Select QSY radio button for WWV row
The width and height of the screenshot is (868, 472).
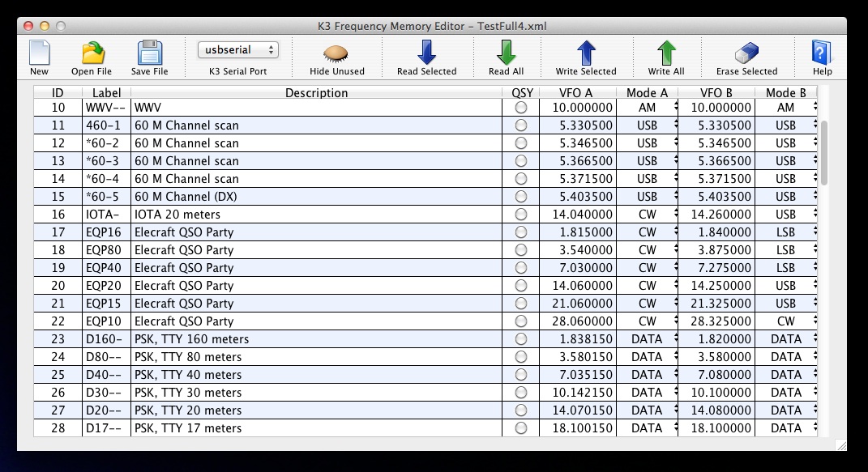[x=521, y=108]
